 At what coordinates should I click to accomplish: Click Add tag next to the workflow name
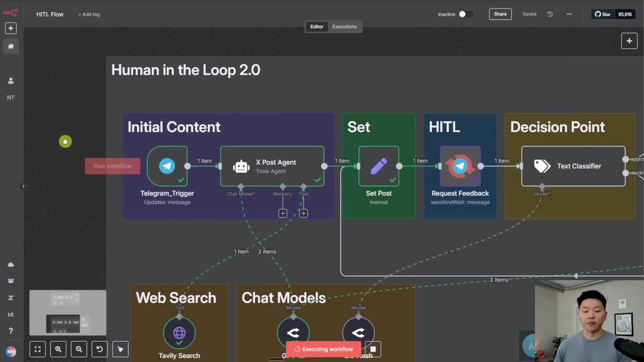coord(89,14)
